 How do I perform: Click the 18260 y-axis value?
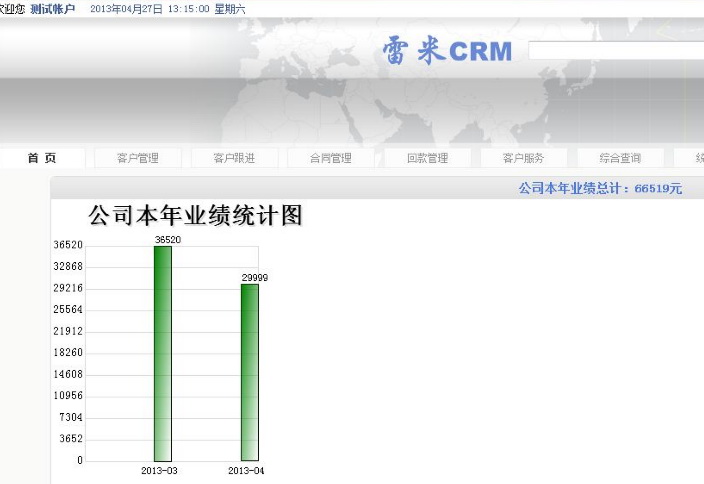(68, 352)
